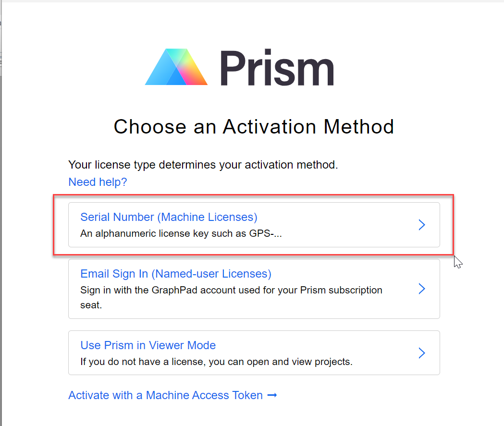Click the chevron next to Viewer Mode
Image resolution: width=504 pixels, height=426 pixels.
coord(422,353)
